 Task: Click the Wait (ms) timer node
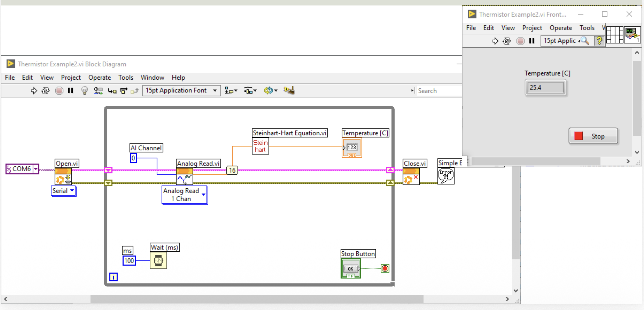pos(158,260)
